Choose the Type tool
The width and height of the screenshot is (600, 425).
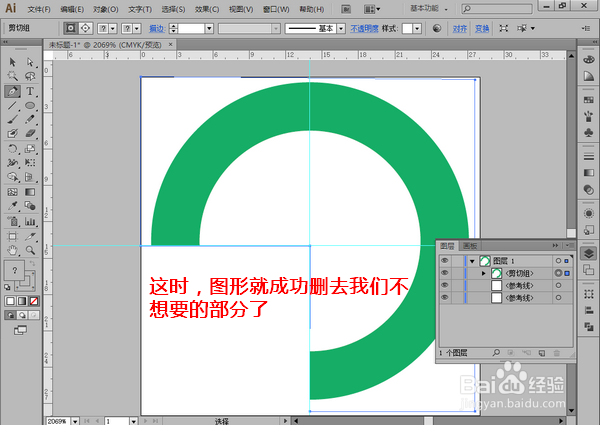coord(30,91)
